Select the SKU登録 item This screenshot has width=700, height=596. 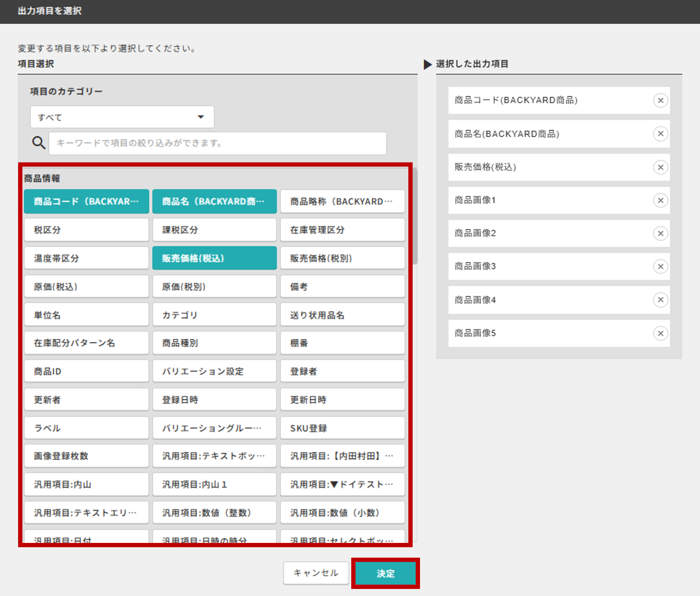tap(343, 428)
